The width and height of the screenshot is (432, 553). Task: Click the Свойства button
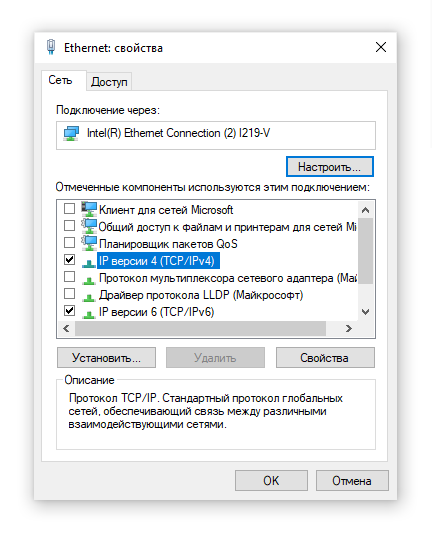(x=325, y=358)
